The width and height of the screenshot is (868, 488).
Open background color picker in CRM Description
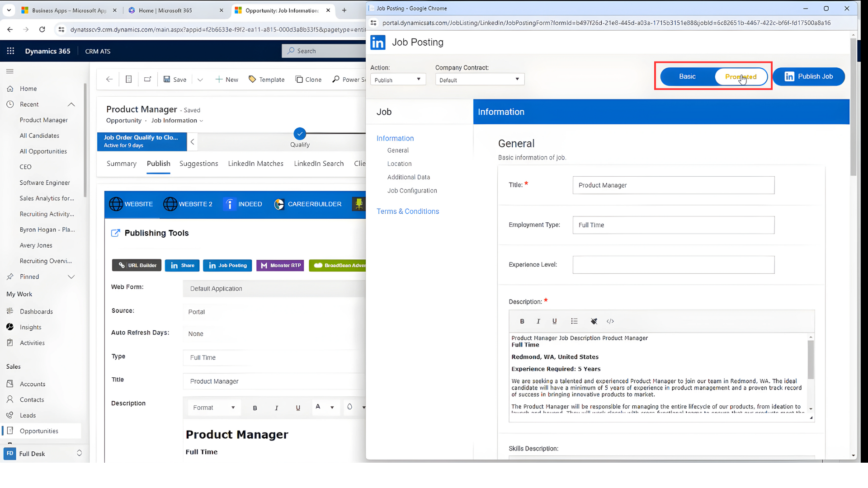tap(356, 408)
